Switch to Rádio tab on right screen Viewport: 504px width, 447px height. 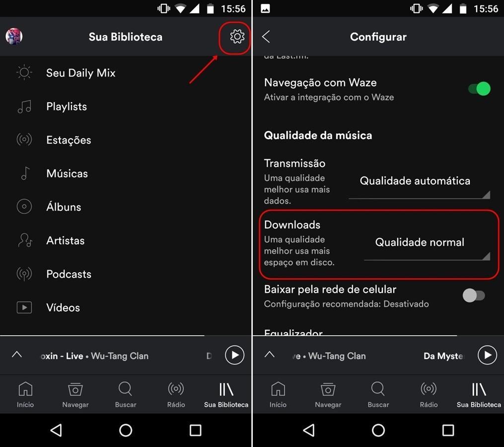(429, 394)
